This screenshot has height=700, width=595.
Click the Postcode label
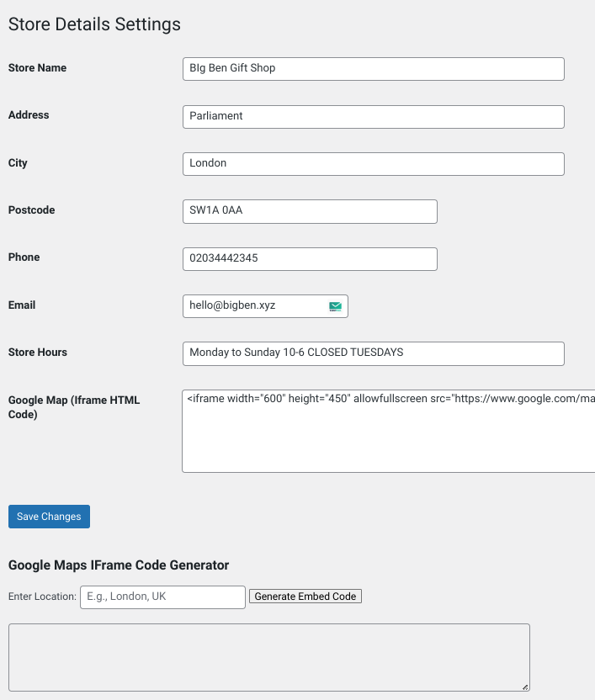[31, 210]
